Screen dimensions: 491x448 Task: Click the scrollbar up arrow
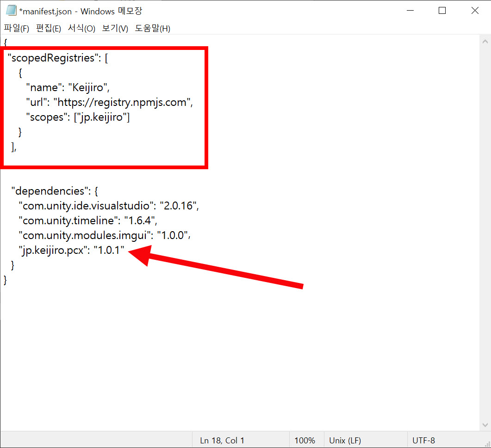click(x=485, y=42)
